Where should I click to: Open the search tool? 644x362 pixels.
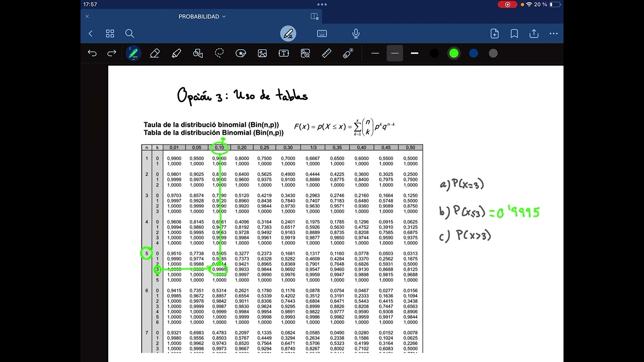(129, 34)
